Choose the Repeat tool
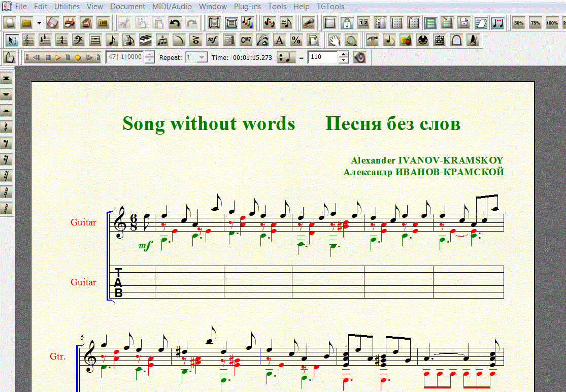This screenshot has height=392, width=566. coord(229,40)
